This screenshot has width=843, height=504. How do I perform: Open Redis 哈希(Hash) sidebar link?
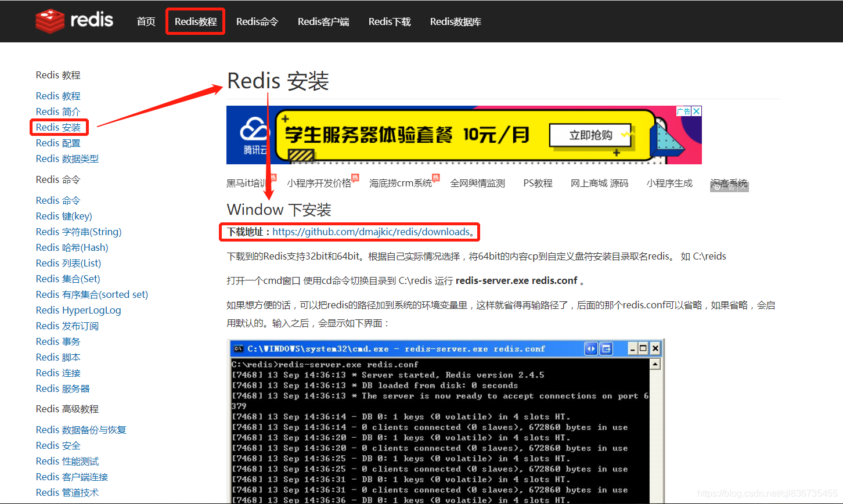click(x=72, y=247)
